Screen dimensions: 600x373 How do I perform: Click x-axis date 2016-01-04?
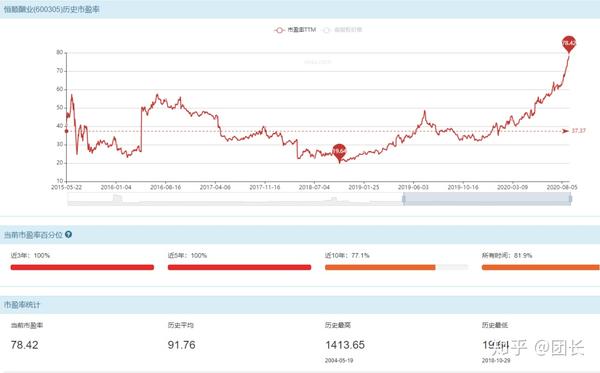click(x=116, y=187)
